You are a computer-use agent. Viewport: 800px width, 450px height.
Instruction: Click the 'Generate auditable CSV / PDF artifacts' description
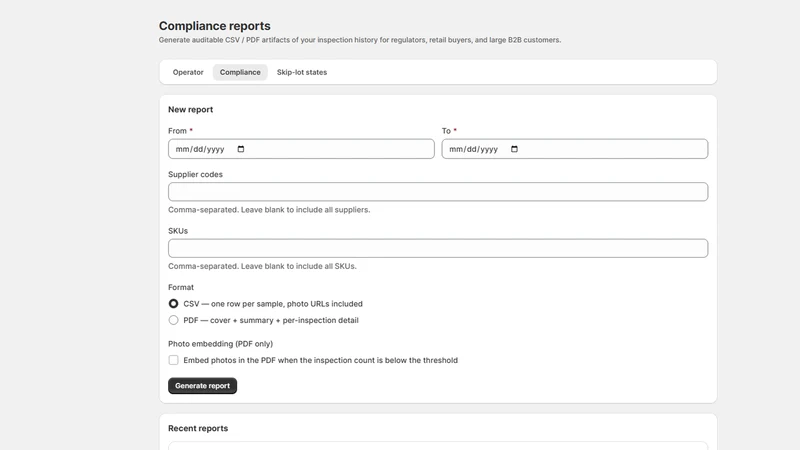point(360,40)
